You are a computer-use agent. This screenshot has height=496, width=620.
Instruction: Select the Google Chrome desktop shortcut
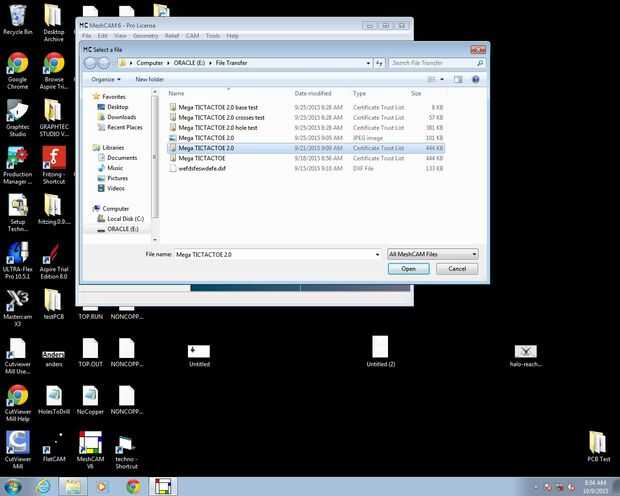click(17, 70)
